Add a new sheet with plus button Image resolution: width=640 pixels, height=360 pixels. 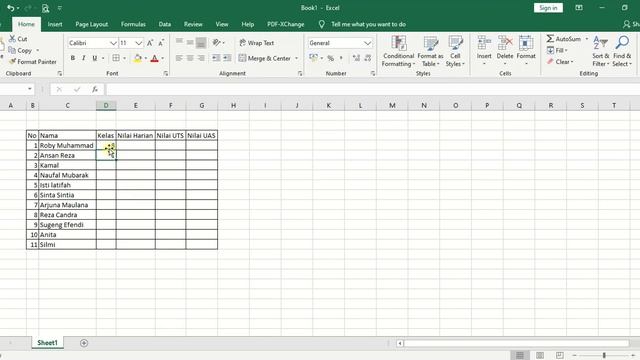point(84,343)
